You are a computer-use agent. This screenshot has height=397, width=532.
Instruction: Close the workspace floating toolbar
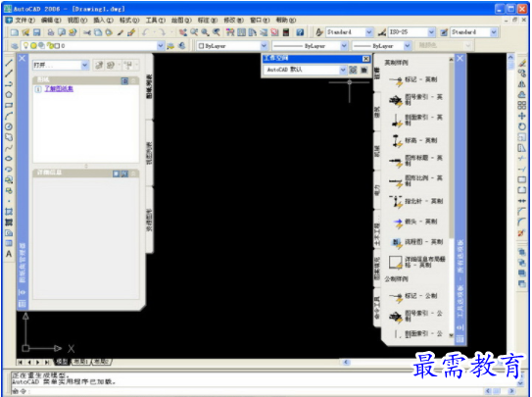point(365,59)
